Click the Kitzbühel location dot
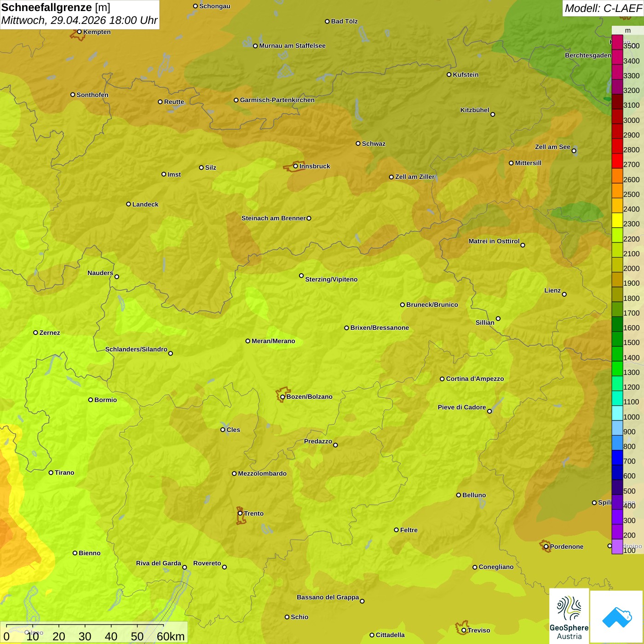This screenshot has width=644, height=644. [x=493, y=115]
